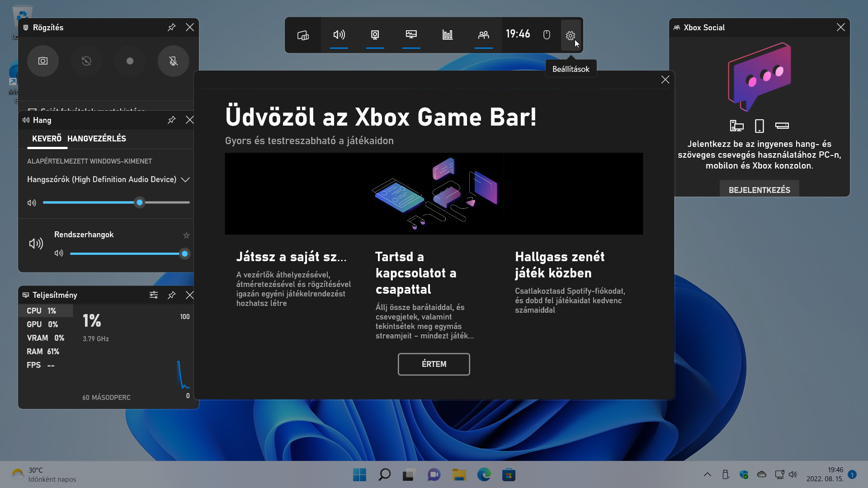The width and height of the screenshot is (868, 488).
Task: Pin the Rögzítés widget
Action: tap(171, 28)
